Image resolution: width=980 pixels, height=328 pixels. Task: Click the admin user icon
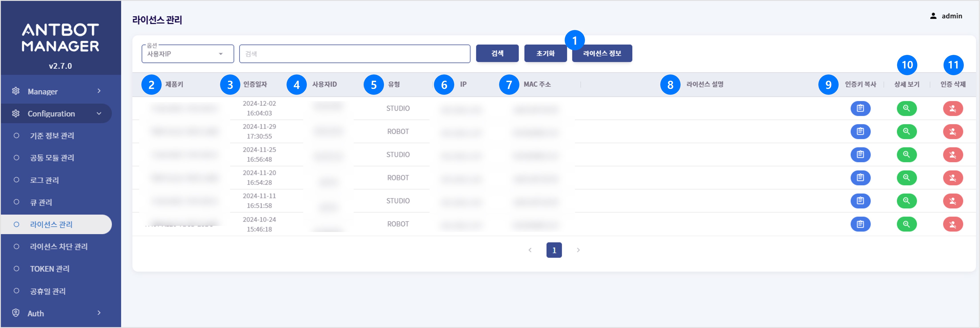[x=933, y=16]
